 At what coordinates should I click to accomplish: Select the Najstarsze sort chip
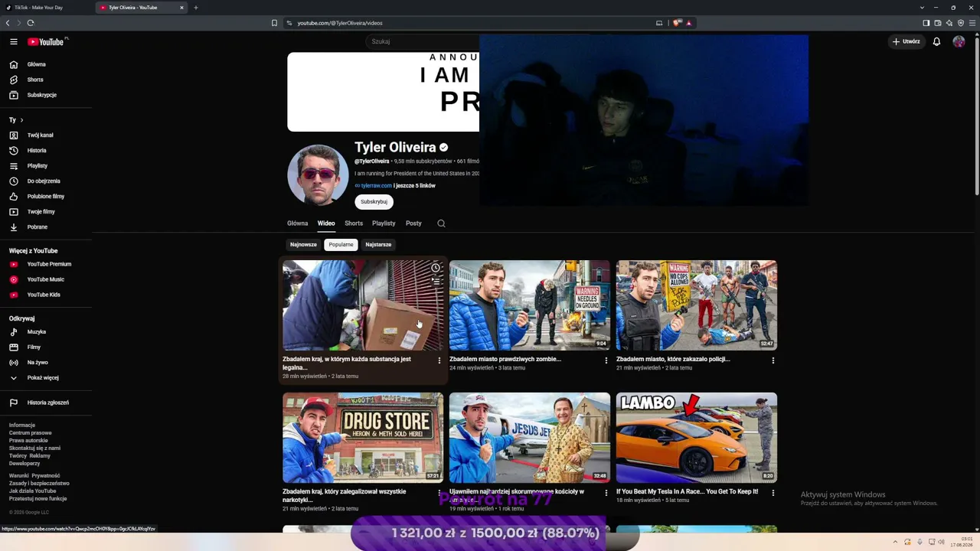378,245
